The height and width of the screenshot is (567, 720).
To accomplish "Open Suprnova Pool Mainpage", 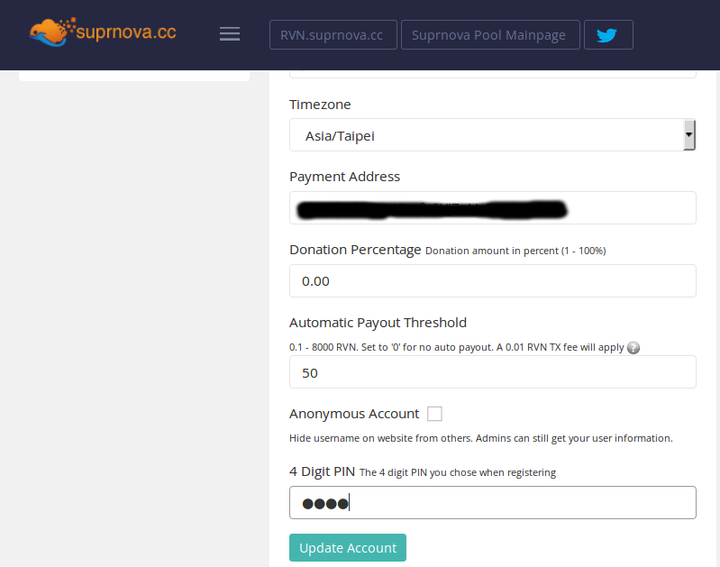I will click(x=490, y=35).
